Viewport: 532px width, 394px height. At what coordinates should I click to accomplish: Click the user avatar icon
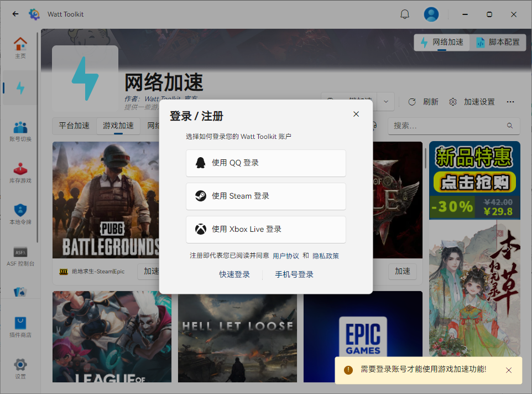431,14
